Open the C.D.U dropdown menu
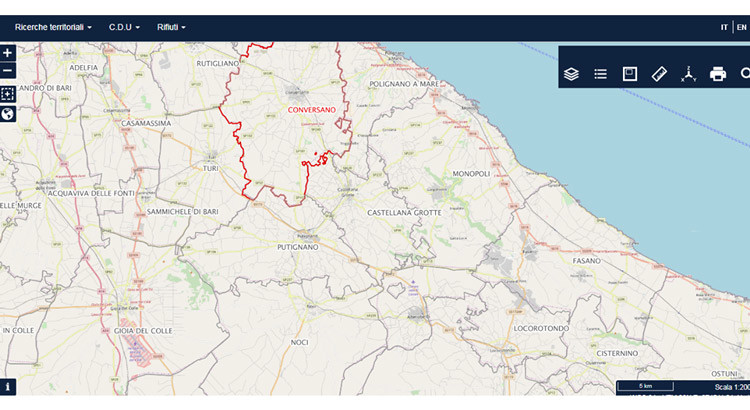Screen dimensions: 750x410 coord(124,27)
